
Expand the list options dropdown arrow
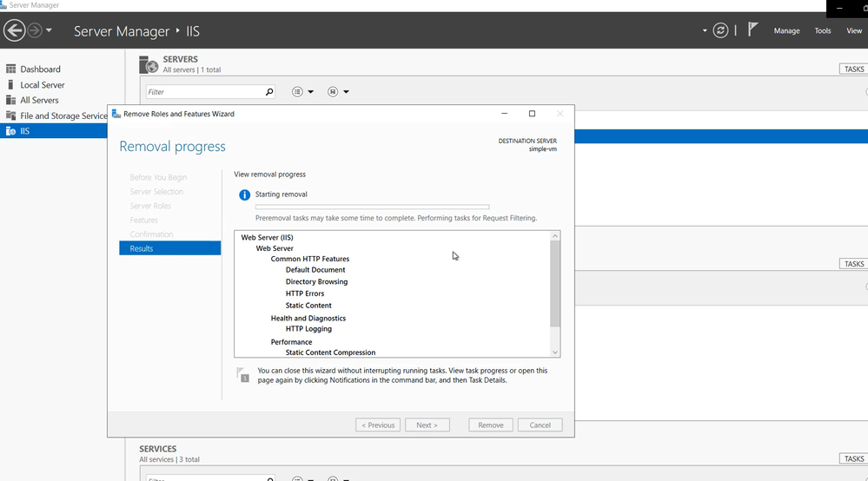click(310, 92)
